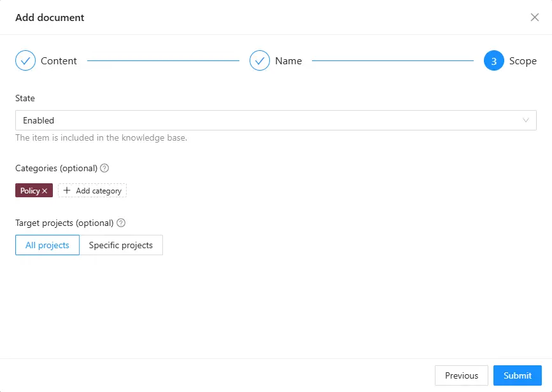Image resolution: width=552 pixels, height=392 pixels.
Task: Click the Enabled value in State field
Action: tap(38, 120)
